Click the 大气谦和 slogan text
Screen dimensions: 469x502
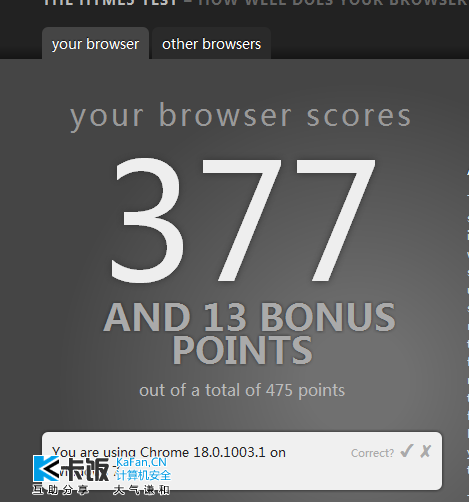pyautogui.click(x=142, y=490)
